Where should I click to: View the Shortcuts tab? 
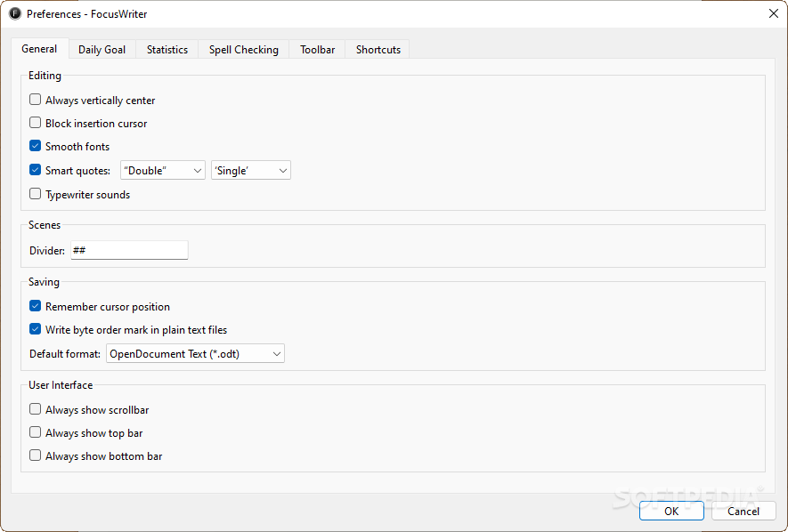click(377, 50)
